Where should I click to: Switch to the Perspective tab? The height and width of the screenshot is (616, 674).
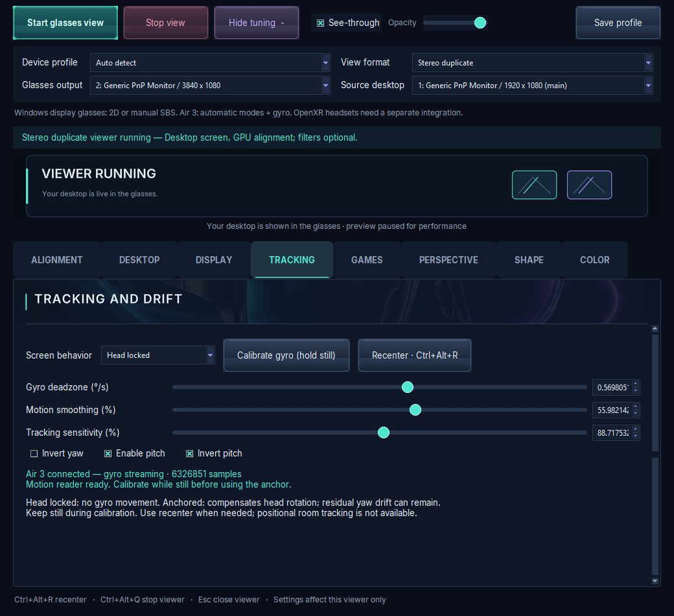point(448,260)
